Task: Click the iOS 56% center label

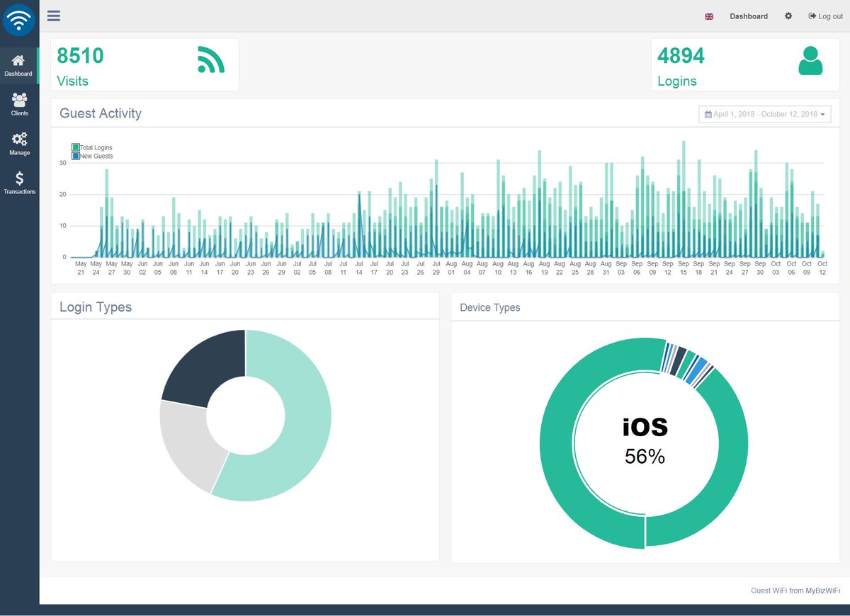Action: tap(645, 440)
